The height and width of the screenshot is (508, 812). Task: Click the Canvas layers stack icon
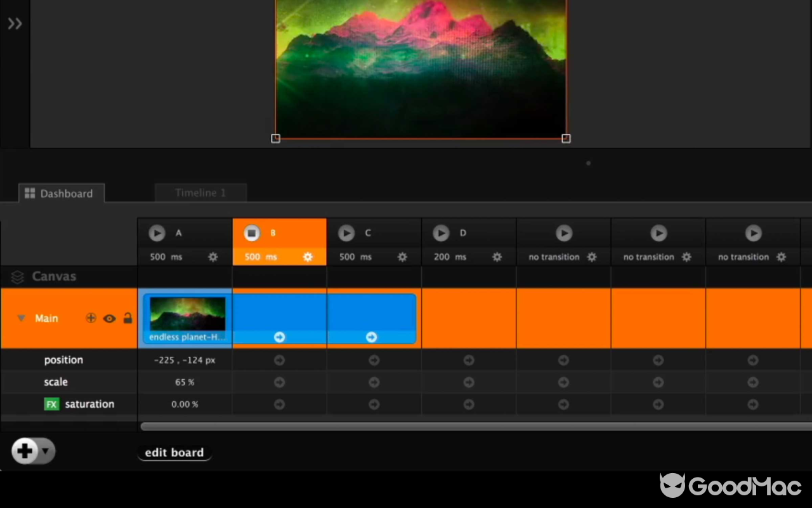click(x=18, y=277)
